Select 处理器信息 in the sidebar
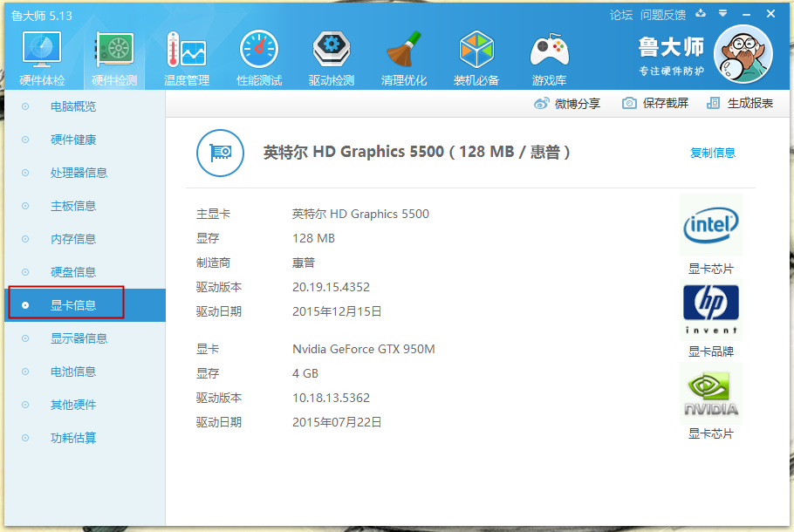This screenshot has width=794, height=532. (79, 173)
